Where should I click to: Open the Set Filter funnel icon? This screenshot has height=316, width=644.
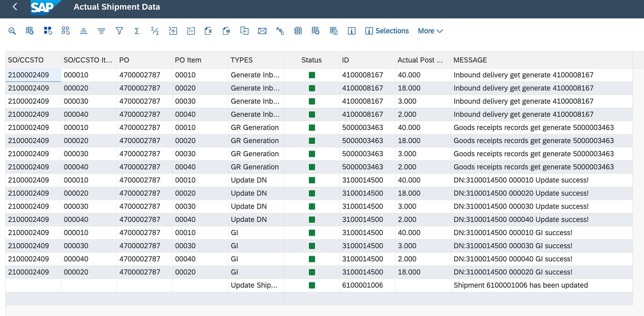click(x=119, y=31)
